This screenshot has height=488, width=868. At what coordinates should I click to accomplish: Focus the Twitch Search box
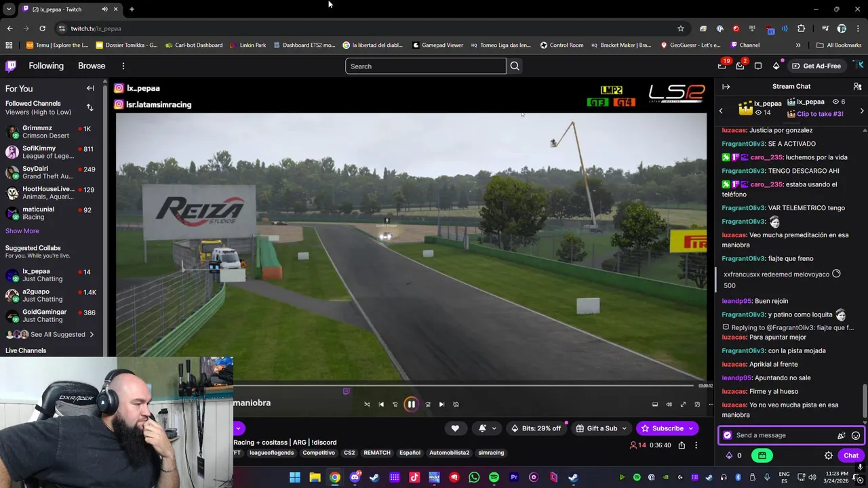pyautogui.click(x=426, y=66)
